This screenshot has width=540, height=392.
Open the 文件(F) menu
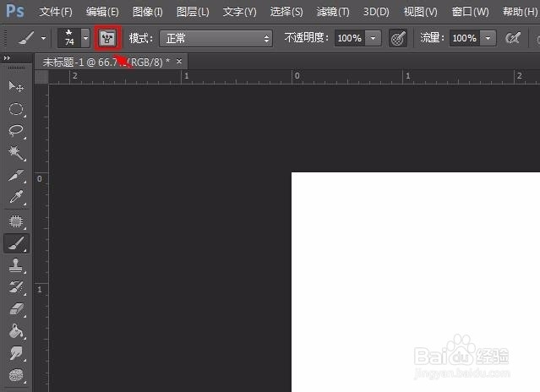tap(56, 12)
